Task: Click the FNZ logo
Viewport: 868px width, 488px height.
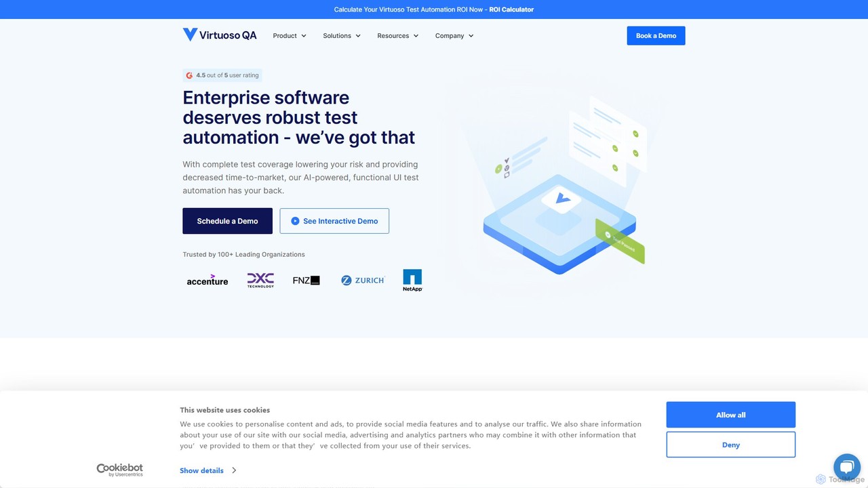Action: click(306, 280)
